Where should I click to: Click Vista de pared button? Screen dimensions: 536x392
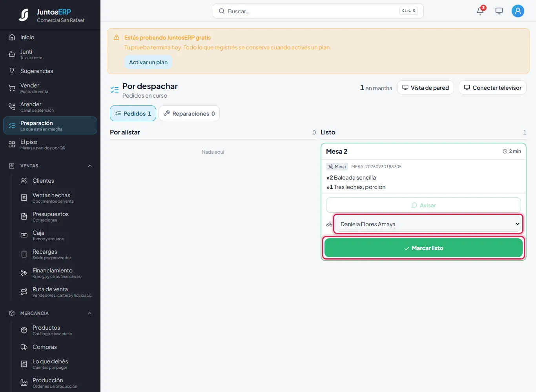coord(425,87)
